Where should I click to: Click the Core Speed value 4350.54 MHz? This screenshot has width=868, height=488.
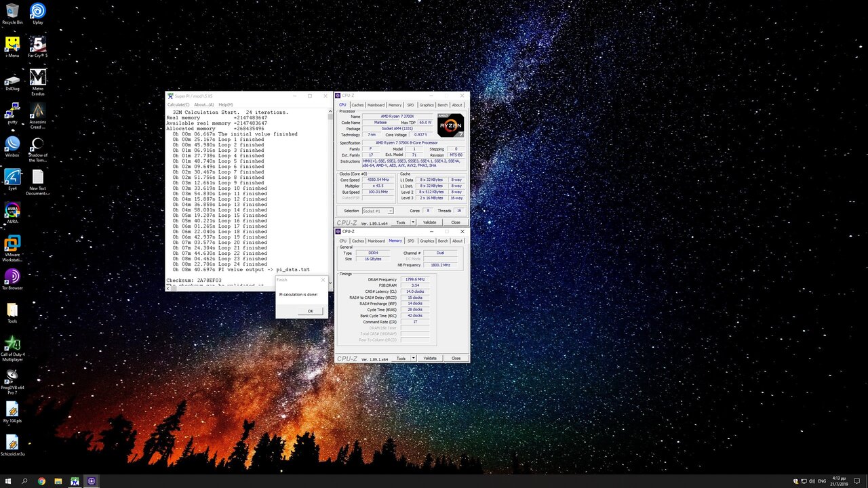[378, 180]
